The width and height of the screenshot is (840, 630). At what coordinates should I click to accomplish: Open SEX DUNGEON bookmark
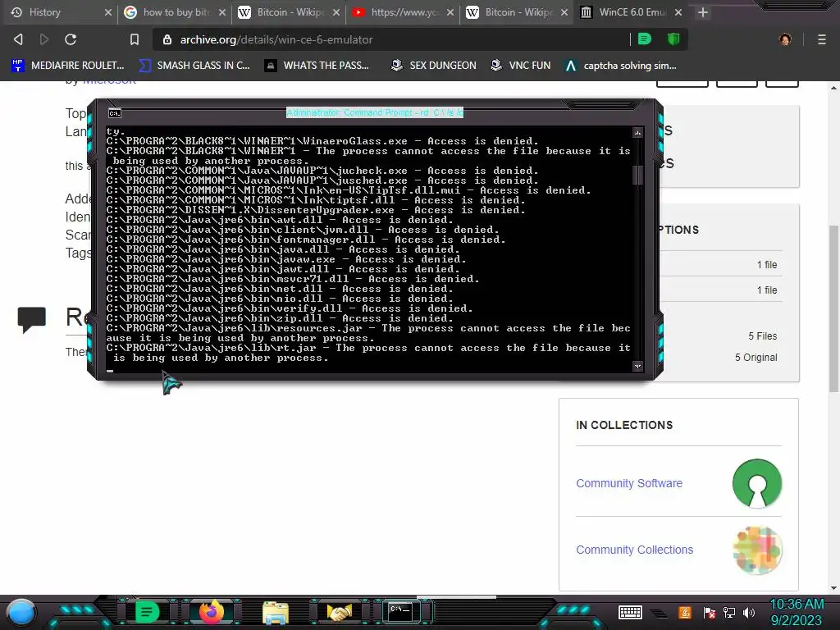click(x=433, y=66)
